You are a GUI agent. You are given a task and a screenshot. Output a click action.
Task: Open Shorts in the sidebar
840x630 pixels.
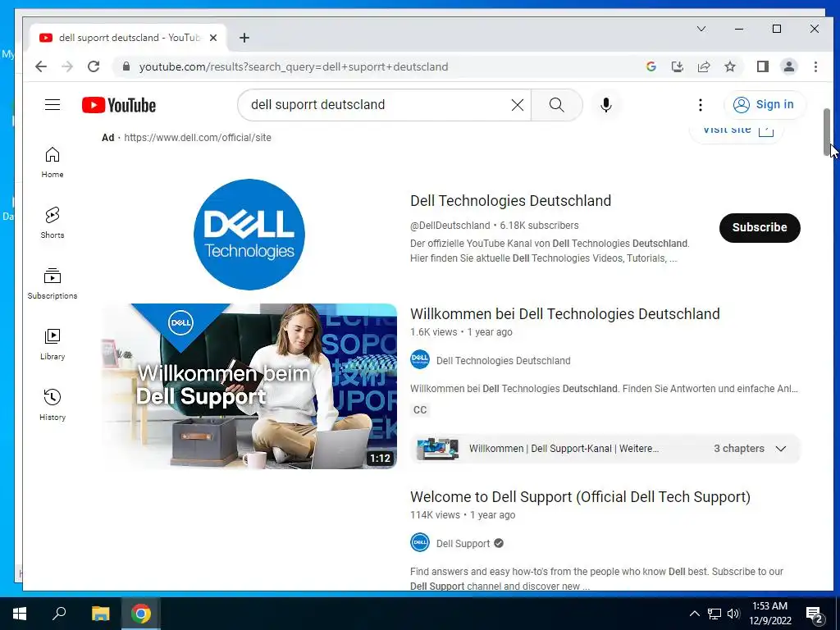[x=52, y=223]
